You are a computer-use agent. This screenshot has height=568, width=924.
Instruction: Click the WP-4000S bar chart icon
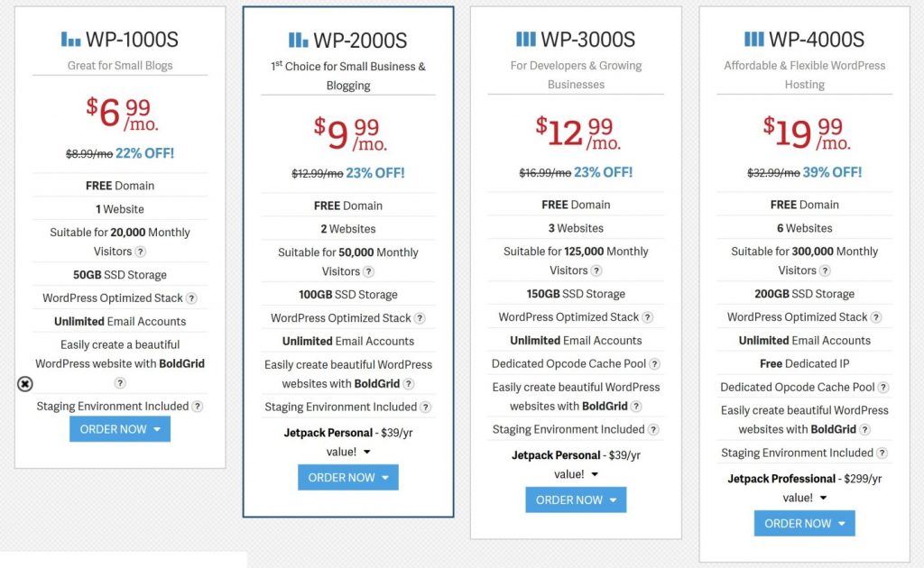pos(753,40)
